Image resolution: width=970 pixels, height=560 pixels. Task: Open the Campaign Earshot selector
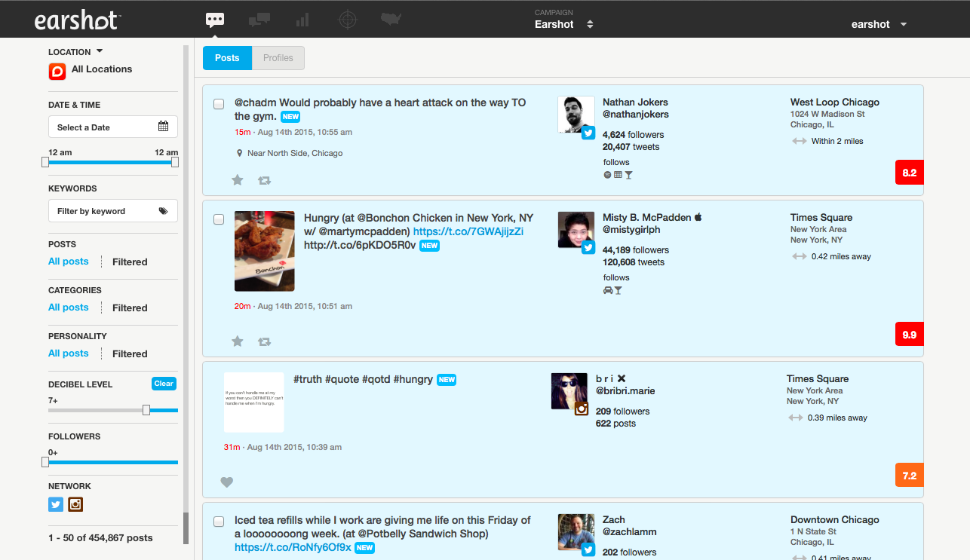click(x=563, y=24)
